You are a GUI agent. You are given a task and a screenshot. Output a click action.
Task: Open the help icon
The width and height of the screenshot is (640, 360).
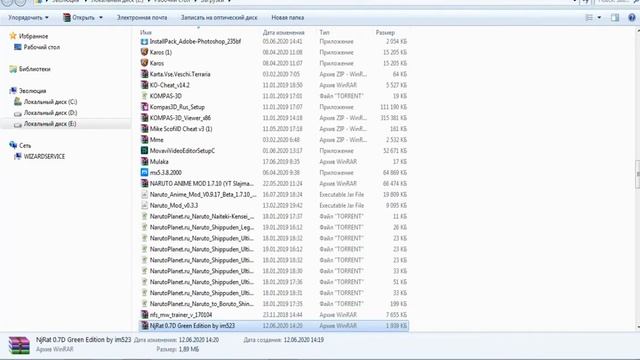[x=632, y=18]
